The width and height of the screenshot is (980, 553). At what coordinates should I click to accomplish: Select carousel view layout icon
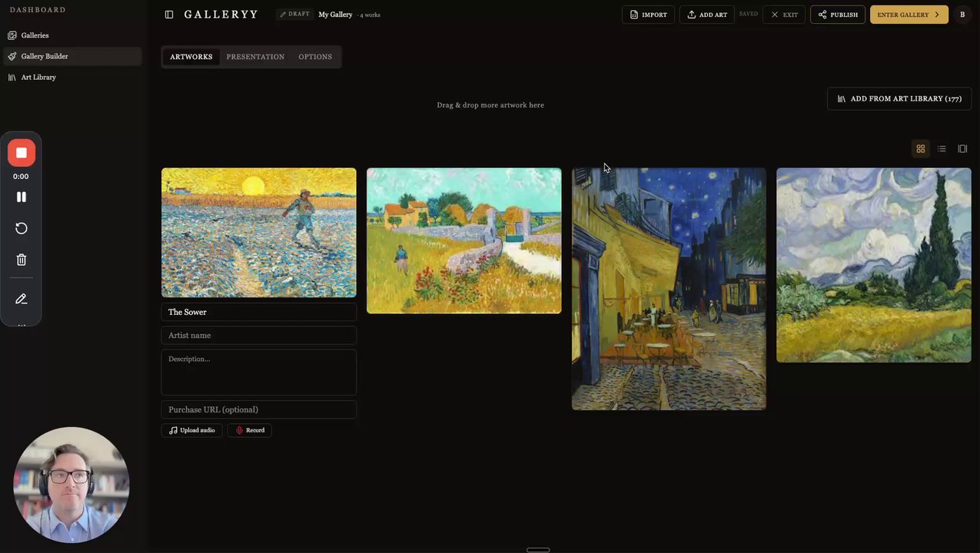962,149
